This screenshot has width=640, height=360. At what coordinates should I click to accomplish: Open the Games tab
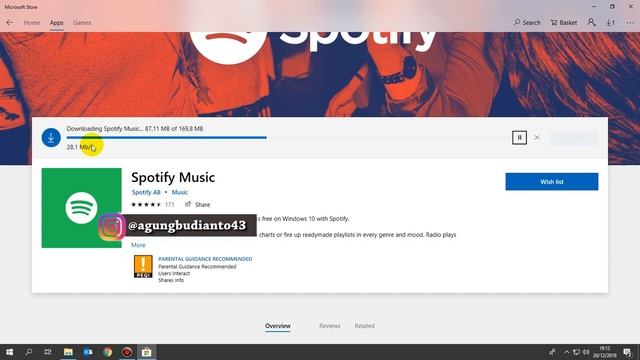(x=82, y=22)
